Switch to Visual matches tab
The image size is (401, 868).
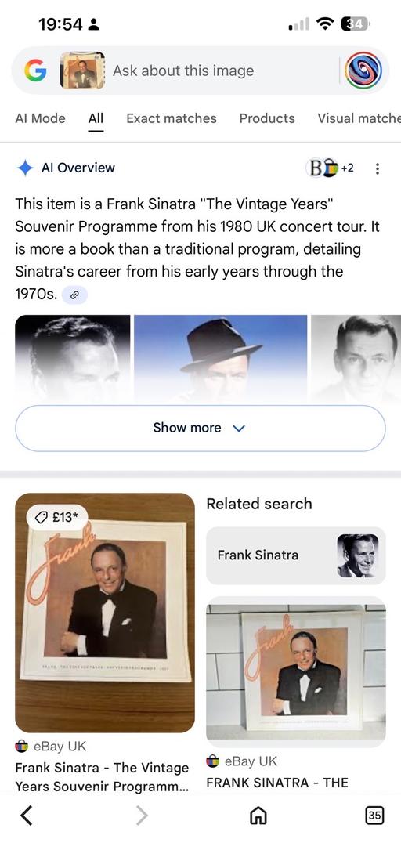click(x=359, y=118)
